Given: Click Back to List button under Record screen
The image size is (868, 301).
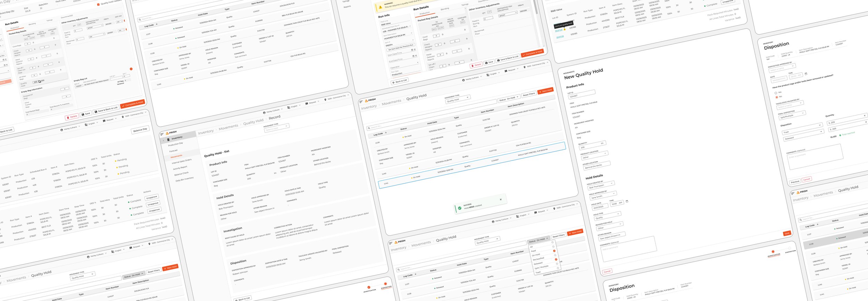Looking at the screenshot, I should click(x=242, y=299).
